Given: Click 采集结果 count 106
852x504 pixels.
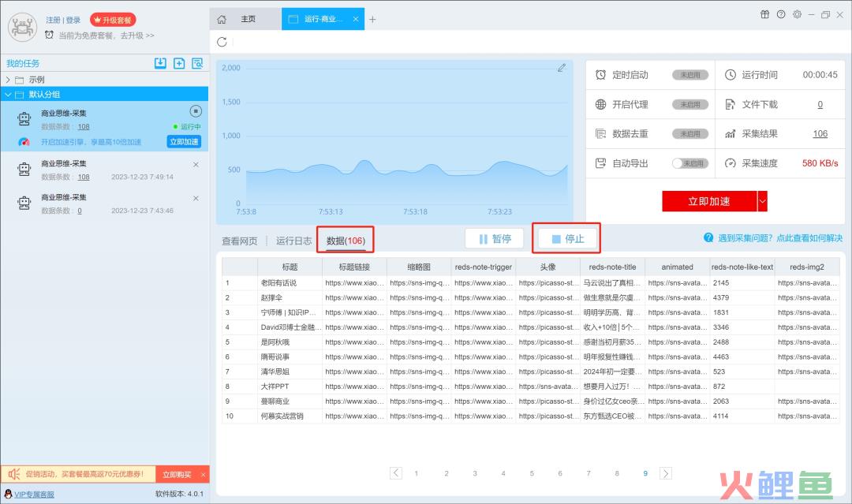Looking at the screenshot, I should (820, 133).
